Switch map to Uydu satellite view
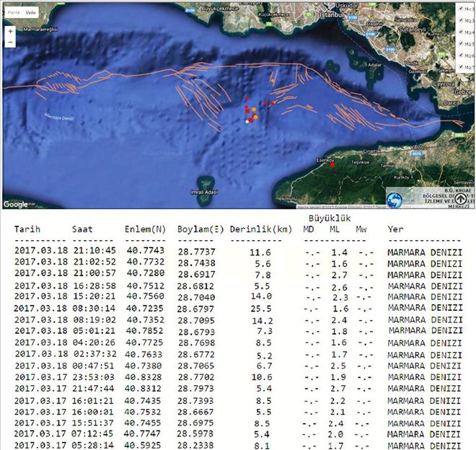This screenshot has height=450, width=476. [30, 13]
